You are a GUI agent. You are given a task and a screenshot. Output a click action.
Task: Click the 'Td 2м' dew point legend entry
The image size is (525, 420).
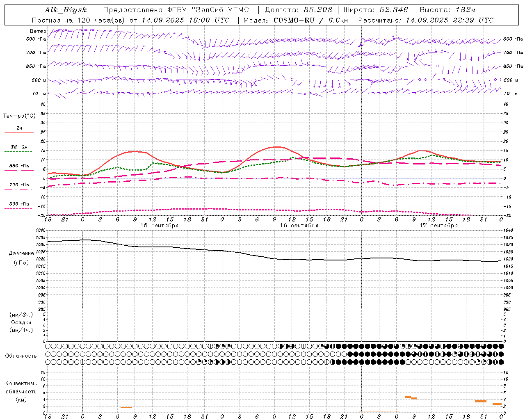point(19,147)
